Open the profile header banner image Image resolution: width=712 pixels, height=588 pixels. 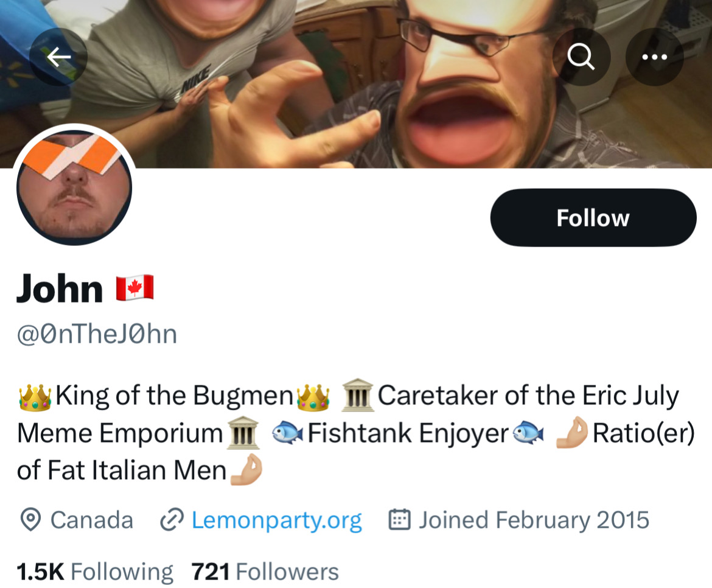tap(356, 84)
